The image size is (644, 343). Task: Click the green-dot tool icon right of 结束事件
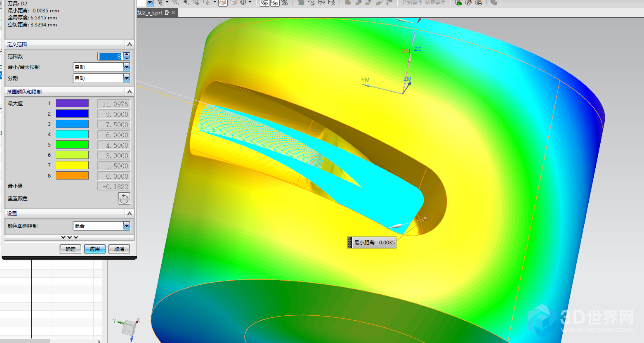(458, 3)
